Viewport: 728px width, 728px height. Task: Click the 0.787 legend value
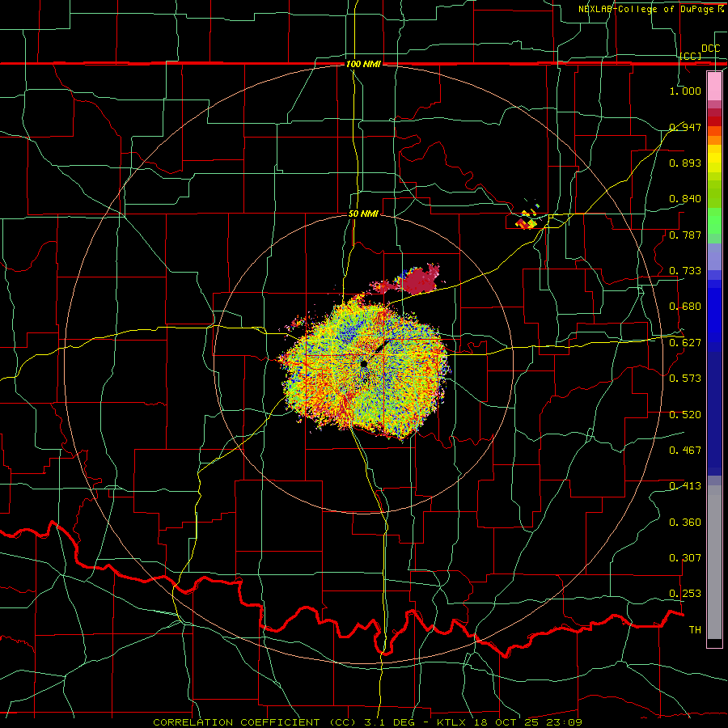click(685, 235)
